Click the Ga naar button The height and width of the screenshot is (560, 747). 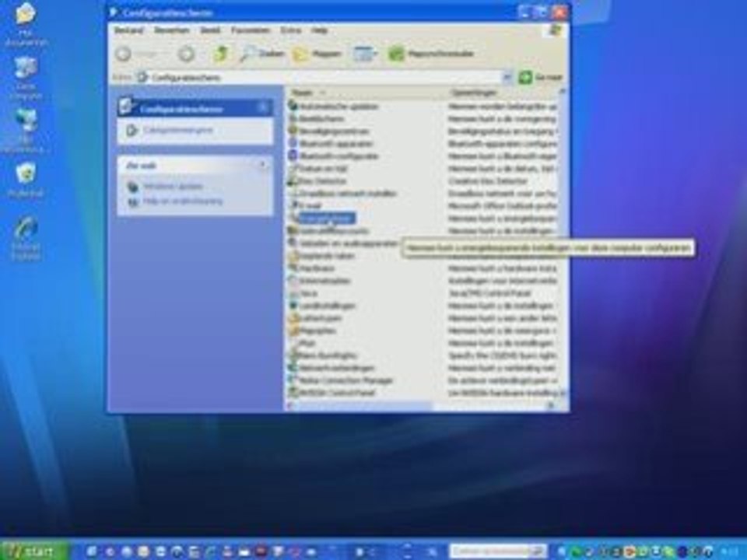point(541,77)
